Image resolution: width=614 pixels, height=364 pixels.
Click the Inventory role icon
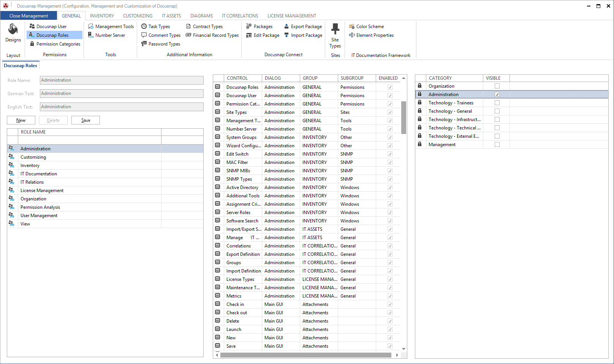point(12,165)
